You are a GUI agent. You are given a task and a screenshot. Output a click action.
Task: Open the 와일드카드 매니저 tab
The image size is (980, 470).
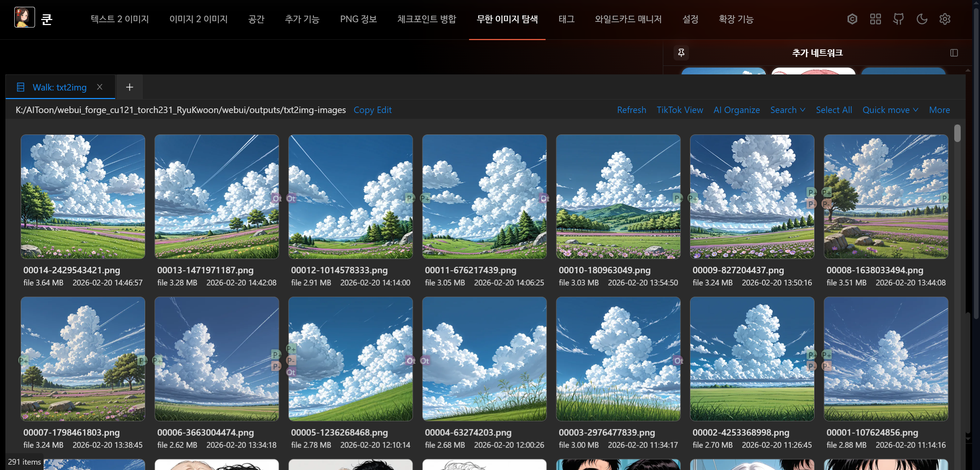tap(628, 19)
